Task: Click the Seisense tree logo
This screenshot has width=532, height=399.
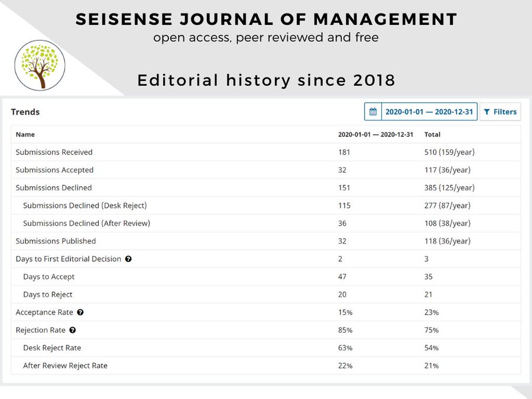Action: (x=40, y=65)
